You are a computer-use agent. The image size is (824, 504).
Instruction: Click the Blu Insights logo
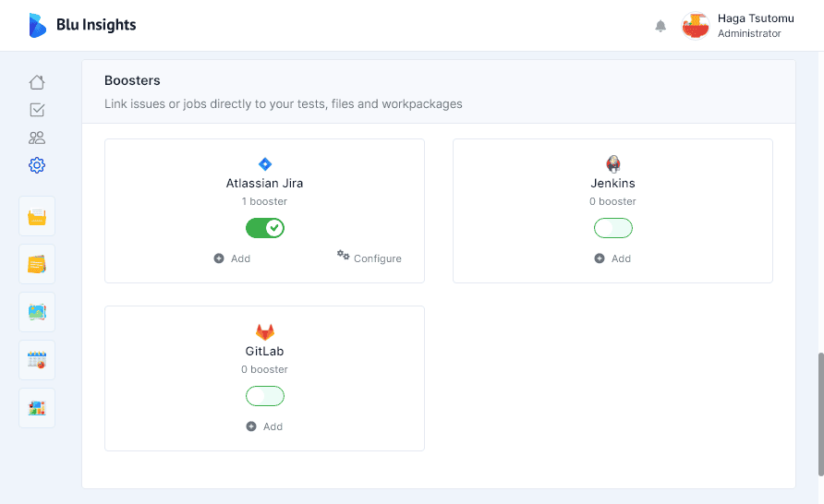point(37,25)
